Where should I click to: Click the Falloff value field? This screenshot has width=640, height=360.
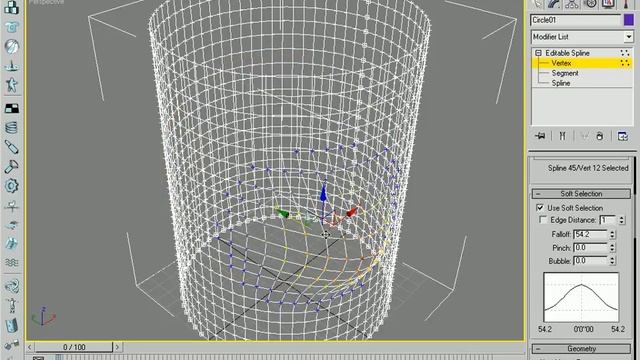point(590,234)
